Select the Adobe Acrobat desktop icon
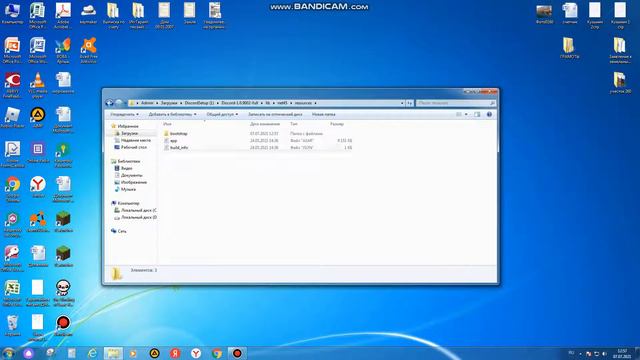The image size is (640, 360). coord(63,16)
